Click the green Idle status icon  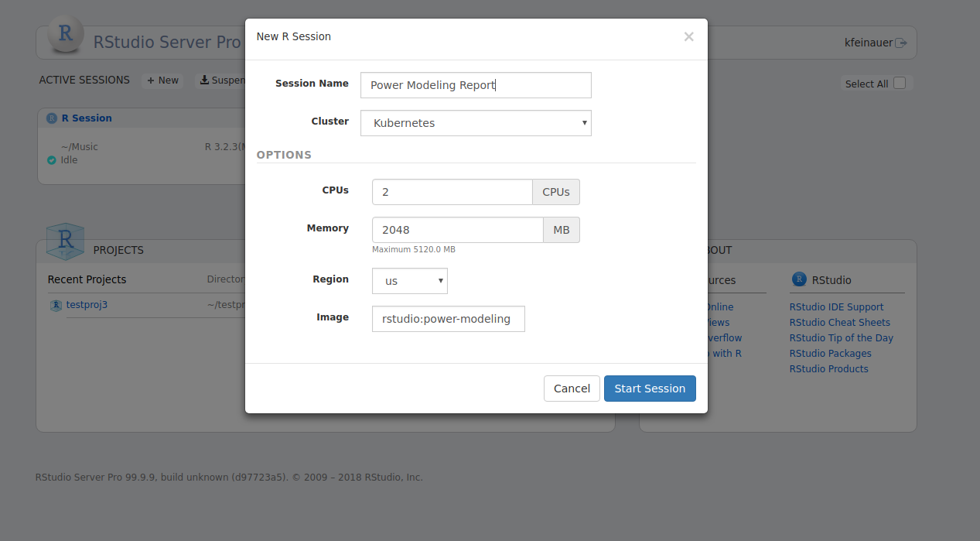tap(52, 160)
